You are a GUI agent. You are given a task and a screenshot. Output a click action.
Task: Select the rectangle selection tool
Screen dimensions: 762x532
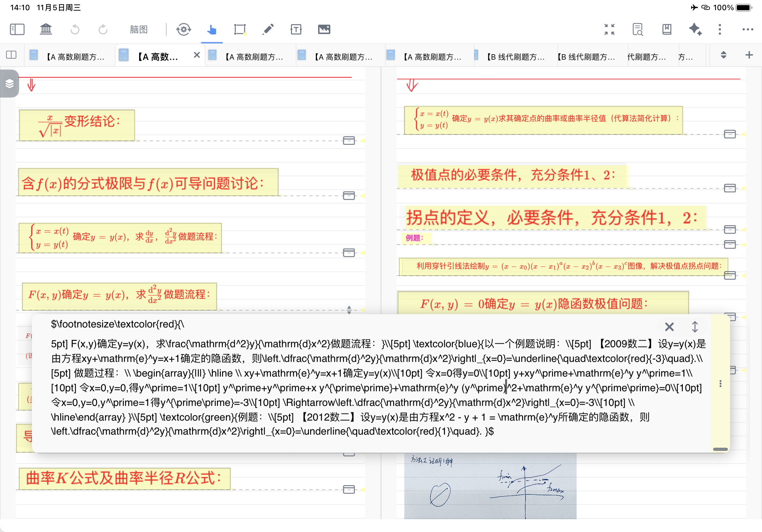(240, 29)
